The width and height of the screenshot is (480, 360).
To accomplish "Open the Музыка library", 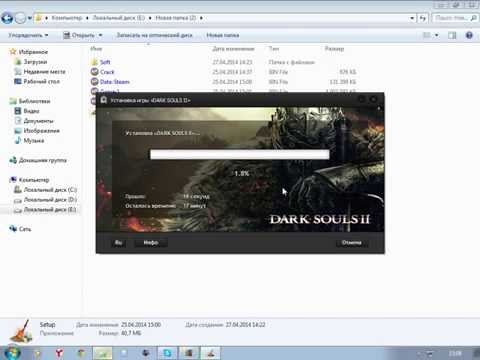I will coord(34,140).
